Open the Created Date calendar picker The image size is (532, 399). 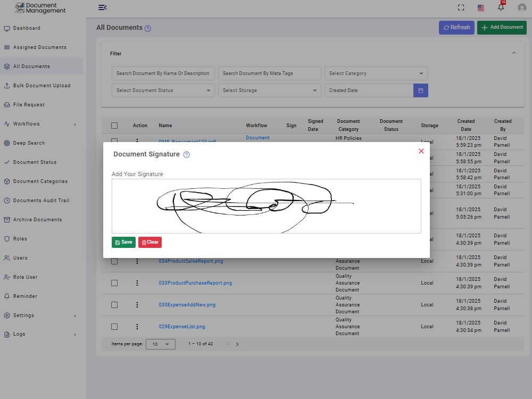coord(421,90)
